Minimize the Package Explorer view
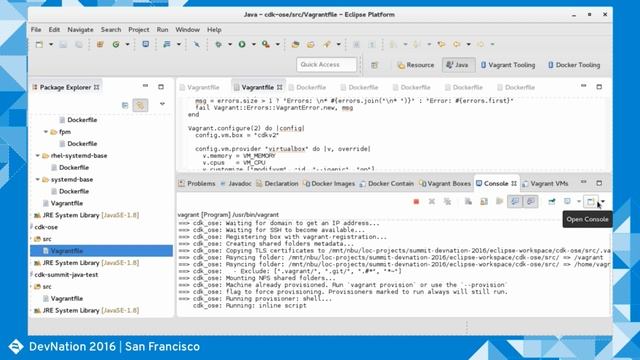 pyautogui.click(x=145, y=86)
